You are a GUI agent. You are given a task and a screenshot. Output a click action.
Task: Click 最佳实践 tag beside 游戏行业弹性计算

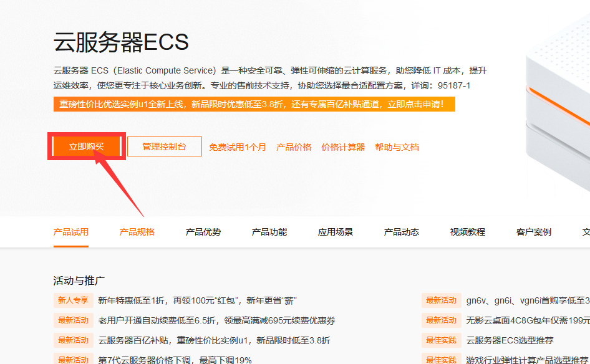click(x=442, y=359)
